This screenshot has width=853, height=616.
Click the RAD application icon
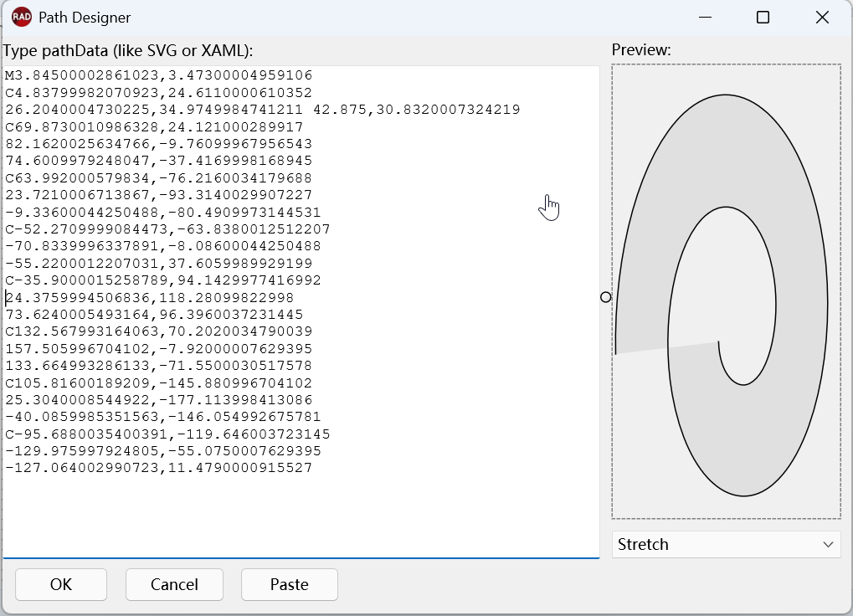(x=21, y=17)
